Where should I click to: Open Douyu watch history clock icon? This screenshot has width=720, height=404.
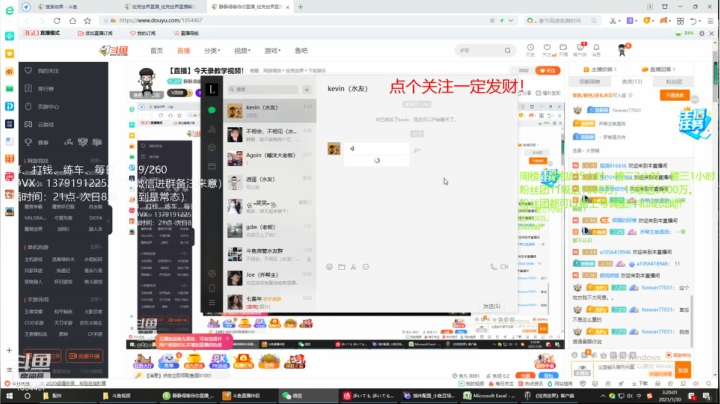coord(530,50)
